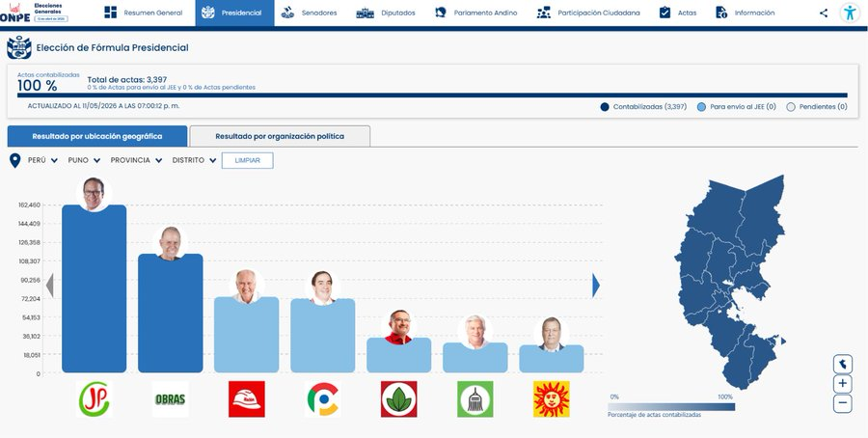Open the Resumen General tab
This screenshot has height=438, width=868.
tap(144, 13)
